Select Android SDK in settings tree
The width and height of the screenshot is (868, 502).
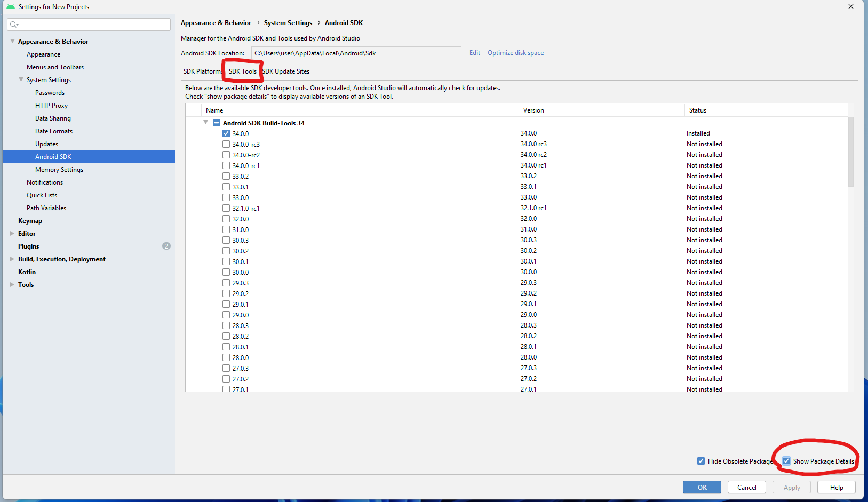pos(89,157)
